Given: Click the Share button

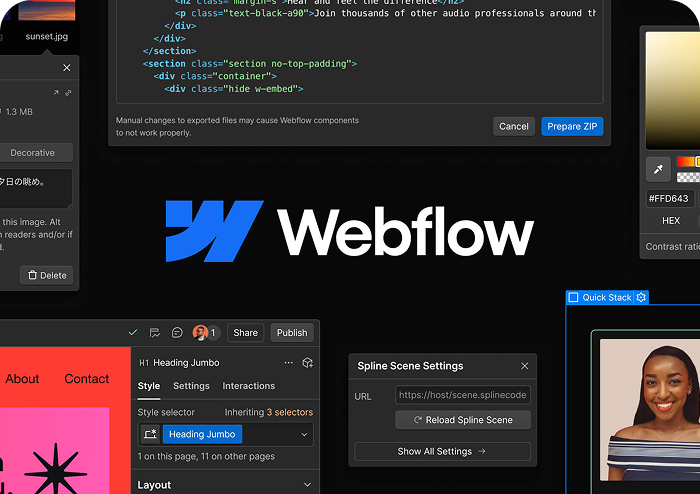Looking at the screenshot, I should tap(245, 333).
